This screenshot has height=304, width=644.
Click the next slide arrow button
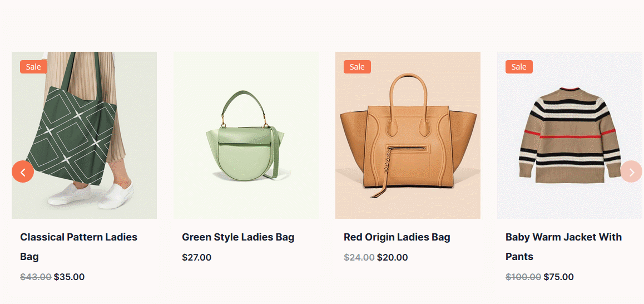point(631,171)
